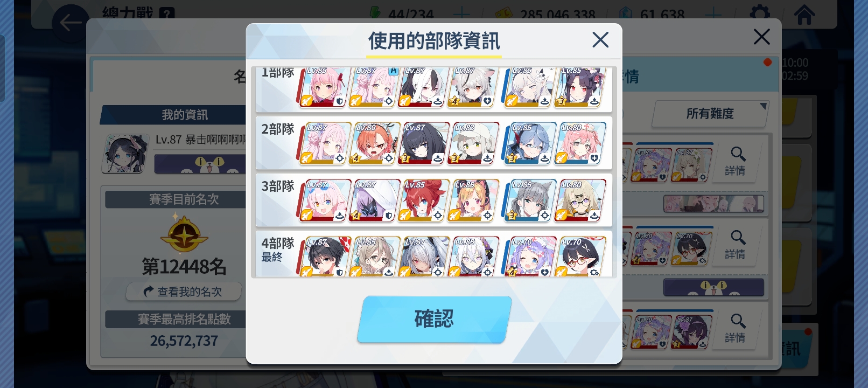Open the 所有難度 difficulty dropdown
The width and height of the screenshot is (868, 388).
[710, 114]
